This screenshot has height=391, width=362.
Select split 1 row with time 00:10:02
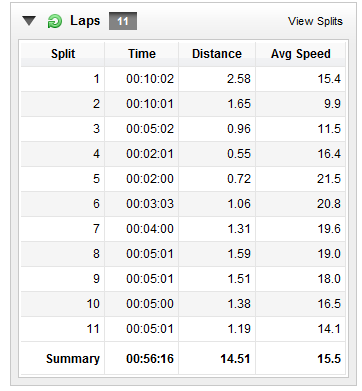pos(183,79)
